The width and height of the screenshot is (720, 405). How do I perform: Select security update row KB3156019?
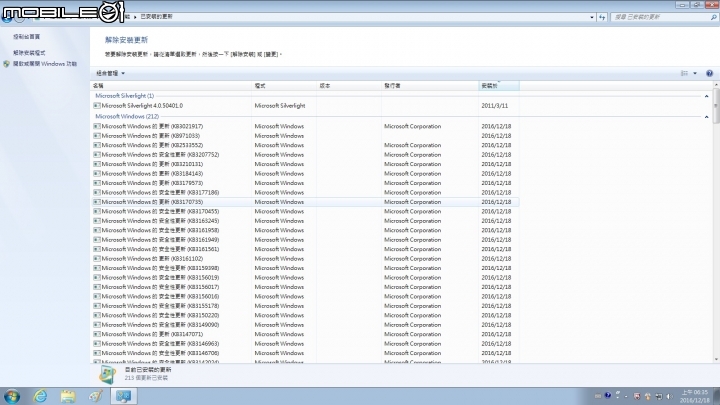(x=305, y=277)
